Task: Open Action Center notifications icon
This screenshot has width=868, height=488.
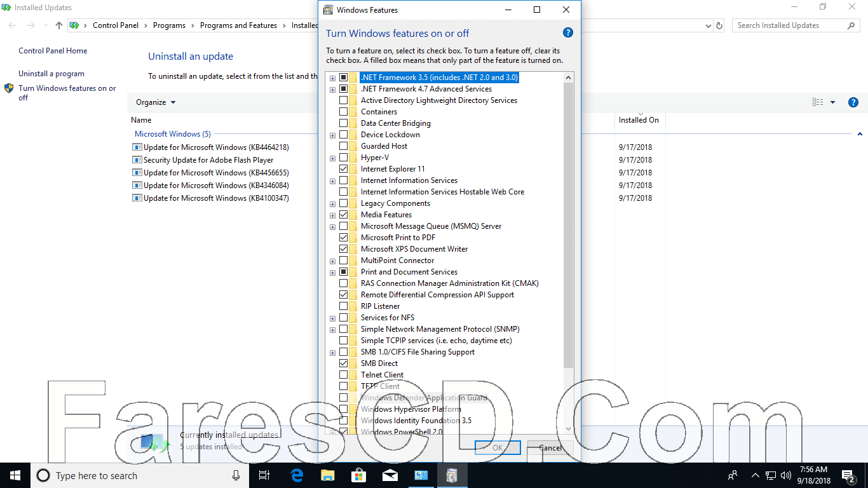Action: coord(848,475)
